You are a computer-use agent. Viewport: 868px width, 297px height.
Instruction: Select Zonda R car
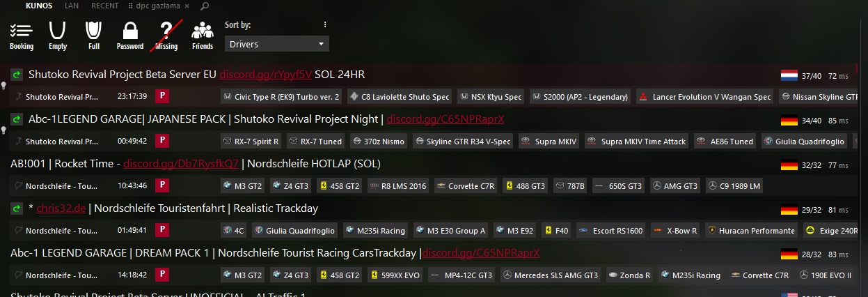click(x=630, y=275)
